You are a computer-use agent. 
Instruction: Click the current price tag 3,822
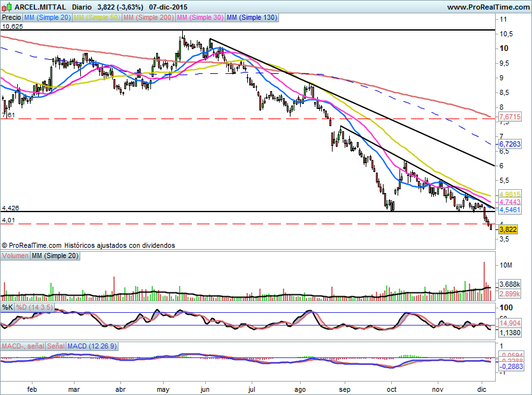point(508,229)
